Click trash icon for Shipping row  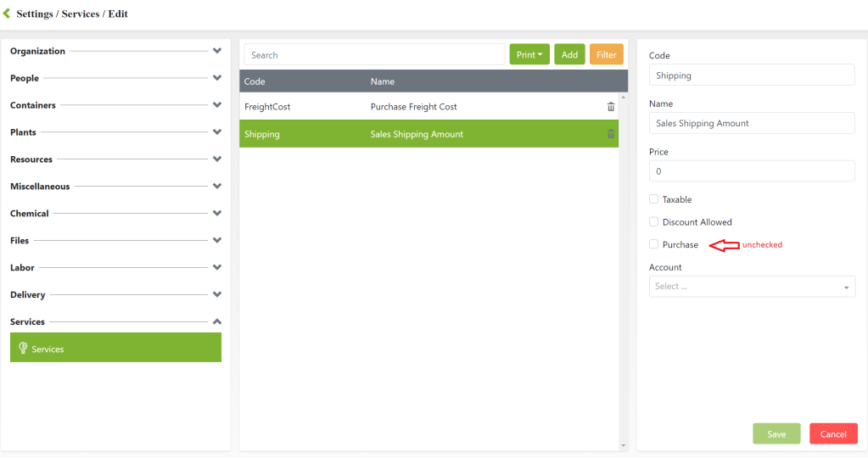(611, 134)
